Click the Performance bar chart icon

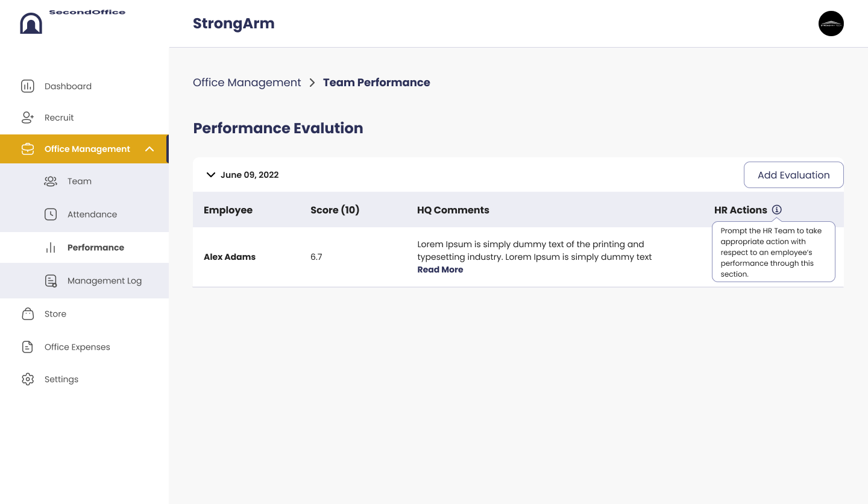pos(51,248)
